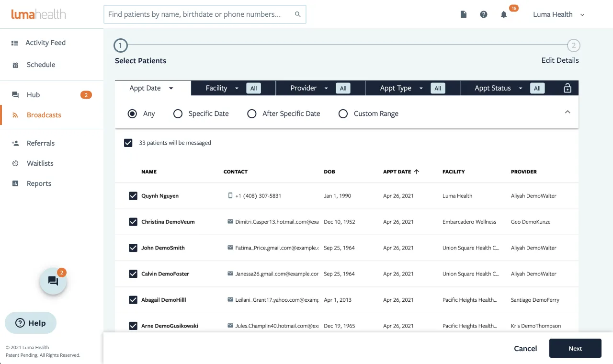613x364 pixels.
Task: Click the Help button
Action: click(31, 323)
